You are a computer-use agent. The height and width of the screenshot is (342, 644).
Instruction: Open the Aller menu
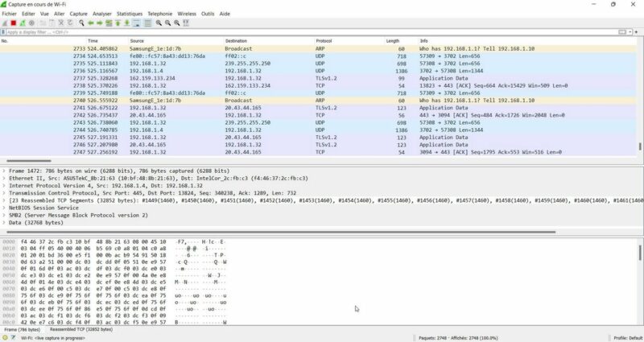click(x=60, y=14)
